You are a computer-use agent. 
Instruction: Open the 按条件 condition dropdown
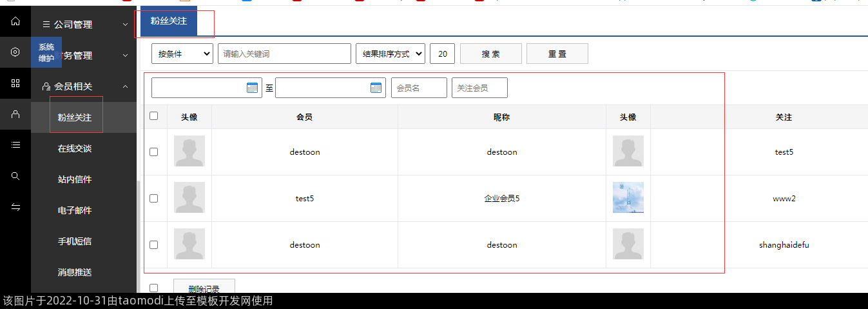pos(182,54)
